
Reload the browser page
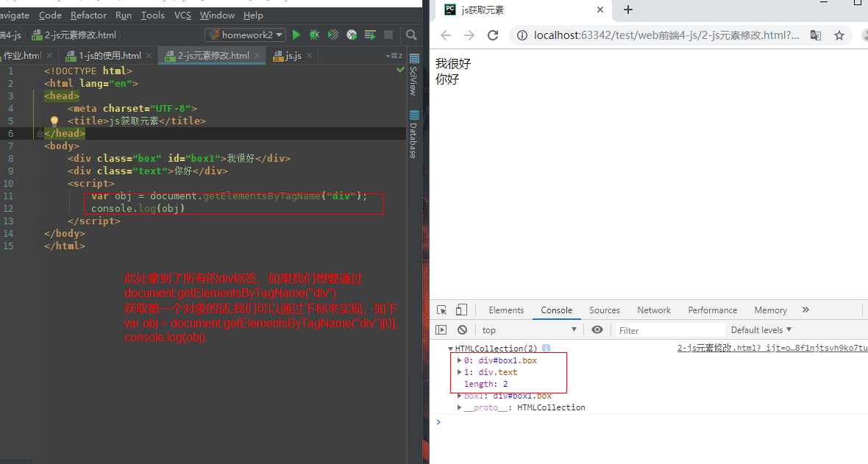coord(493,35)
